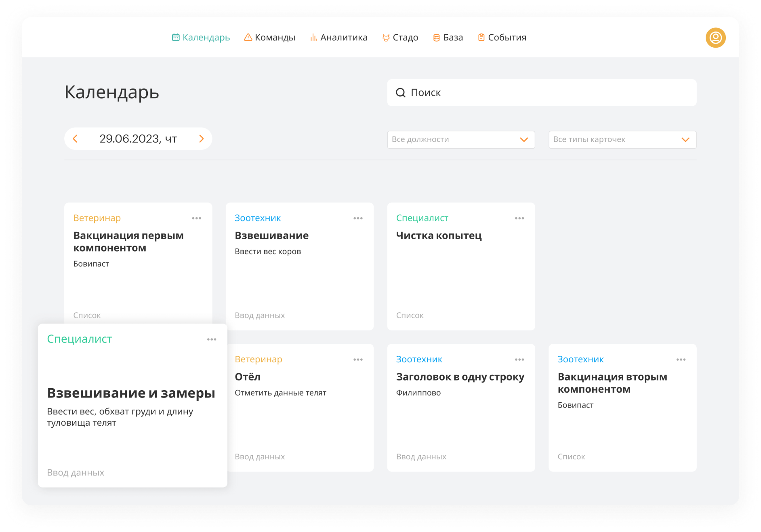Click the search magnifier icon
Screen dimensions: 761x532
[x=400, y=93]
